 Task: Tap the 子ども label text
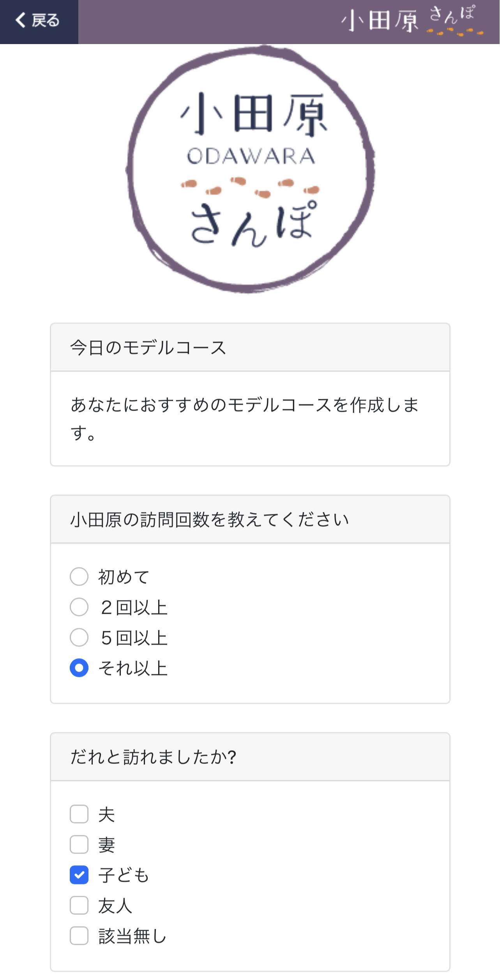click(124, 875)
